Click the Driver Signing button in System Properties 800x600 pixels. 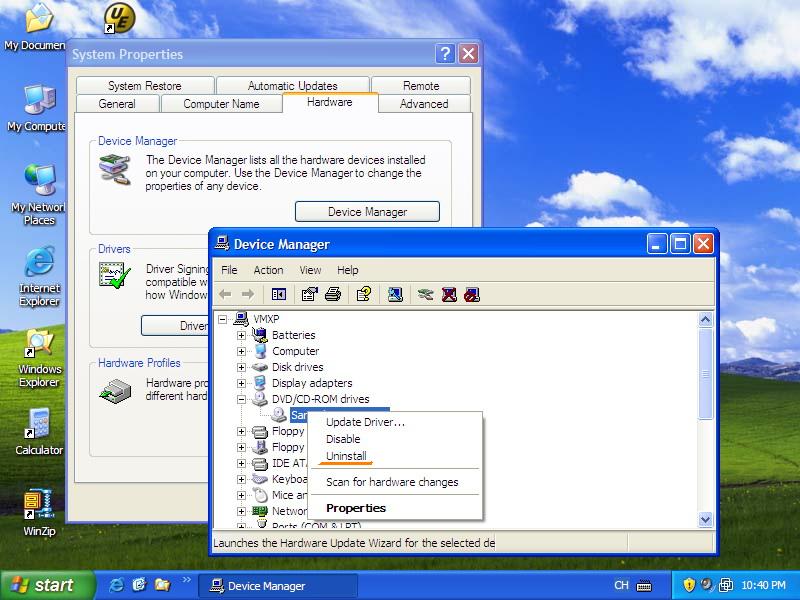176,326
